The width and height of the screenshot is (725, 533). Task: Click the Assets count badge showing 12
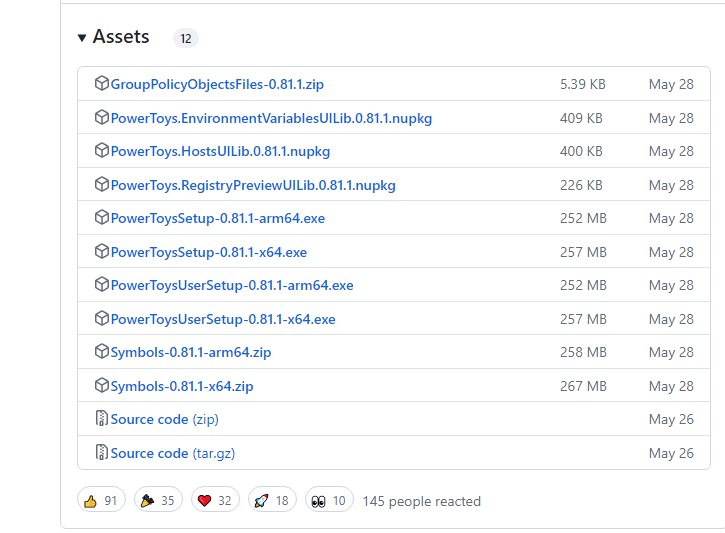[x=186, y=38]
